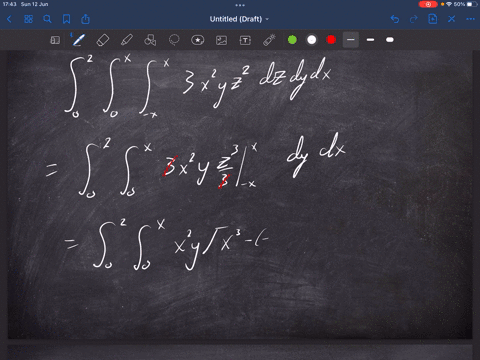Go back to the documents library
The image size is (480, 360).
click(x=9, y=19)
